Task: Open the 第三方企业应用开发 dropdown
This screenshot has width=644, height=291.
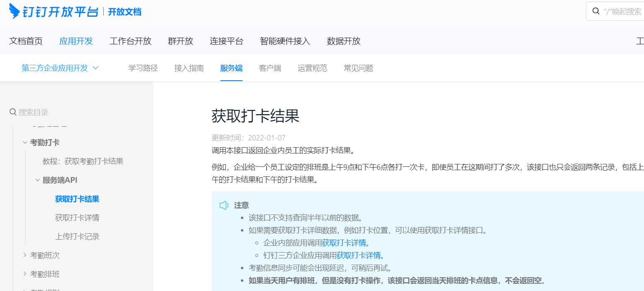Action: 60,68
